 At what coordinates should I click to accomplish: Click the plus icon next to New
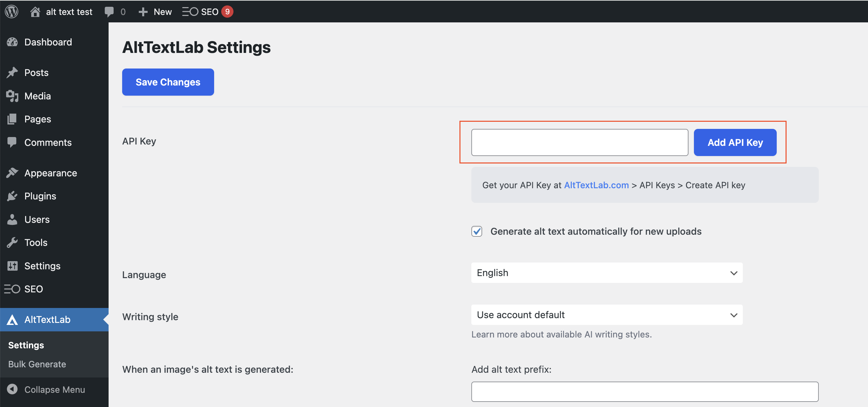tap(143, 12)
